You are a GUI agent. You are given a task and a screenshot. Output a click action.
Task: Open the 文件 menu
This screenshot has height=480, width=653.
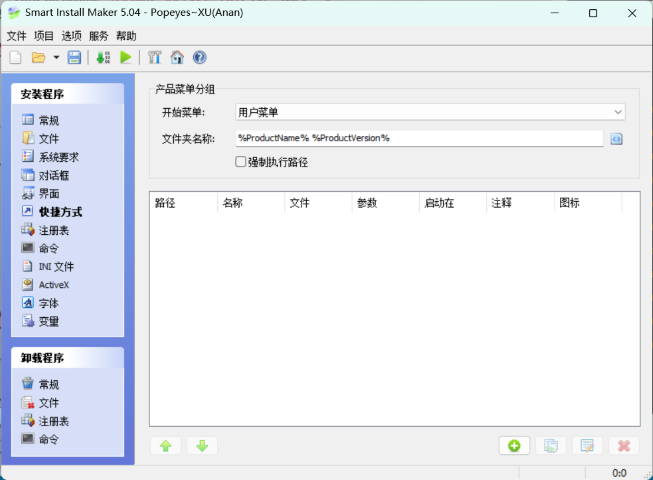pos(17,35)
